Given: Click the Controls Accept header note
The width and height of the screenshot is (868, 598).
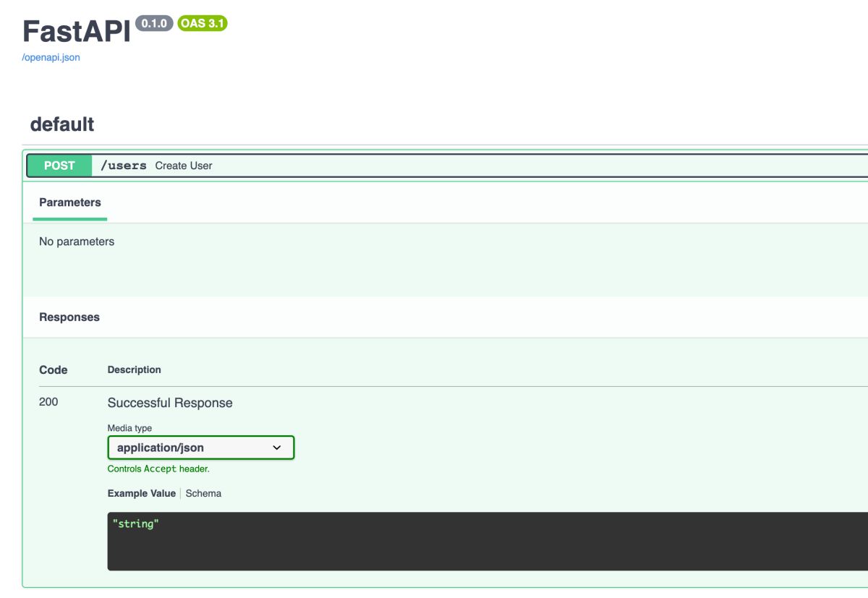Looking at the screenshot, I should (158, 469).
